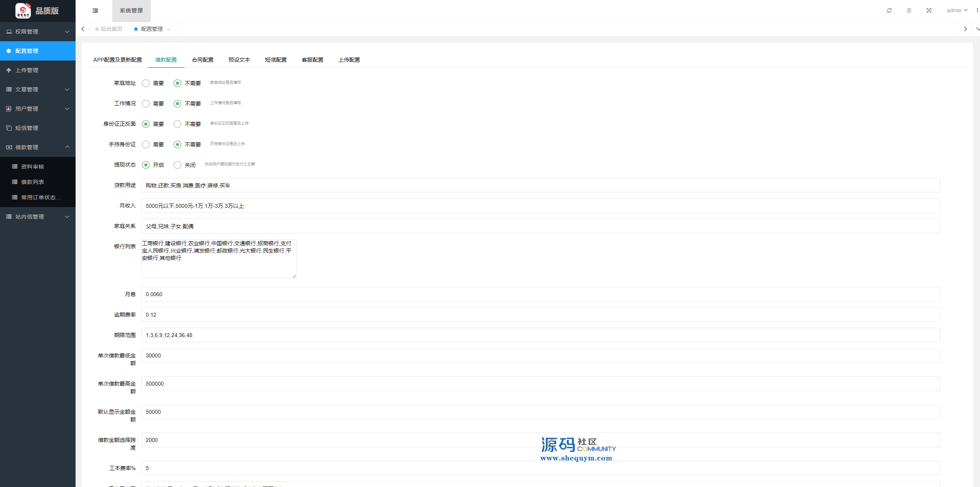Click the user icon beside 用户管理
980x487 pixels.
point(9,109)
